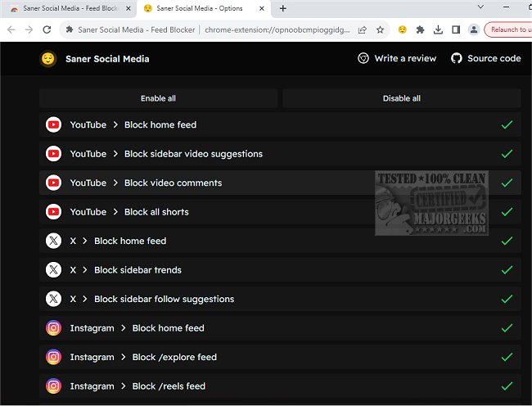532x406 pixels.
Task: Click X icon in Block home feed row
Action: [53, 241]
